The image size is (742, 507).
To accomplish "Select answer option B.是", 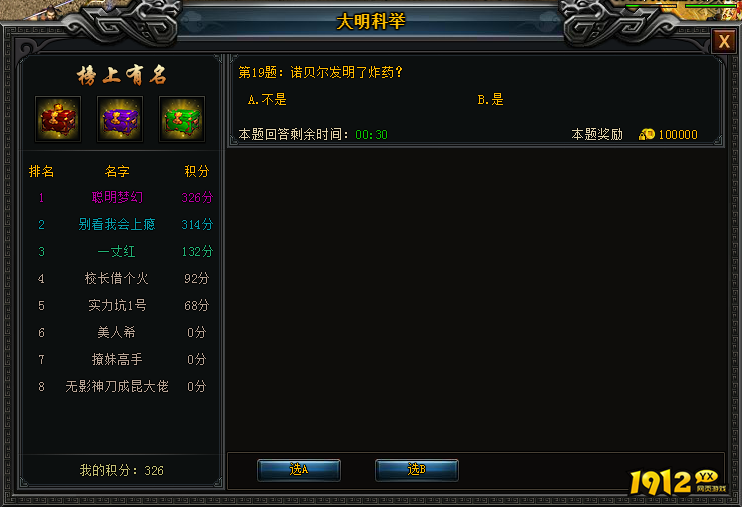I will [x=491, y=100].
